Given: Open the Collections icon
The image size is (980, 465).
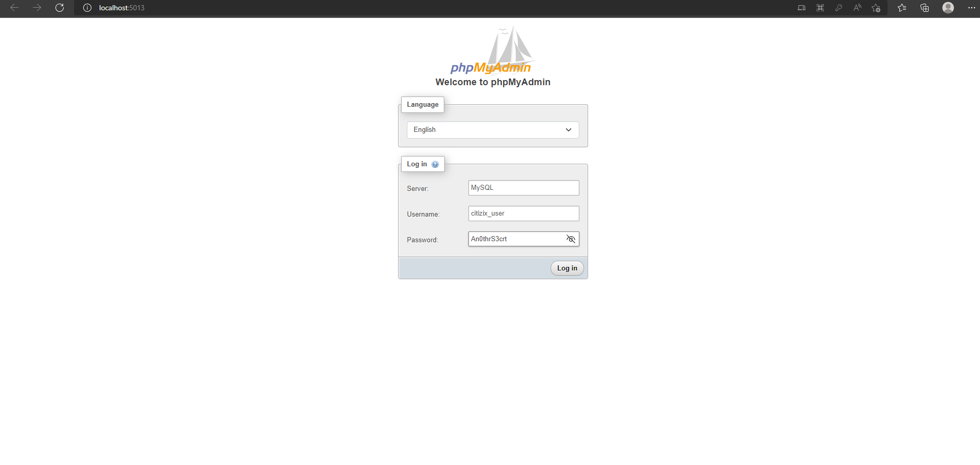Looking at the screenshot, I should click(x=925, y=8).
